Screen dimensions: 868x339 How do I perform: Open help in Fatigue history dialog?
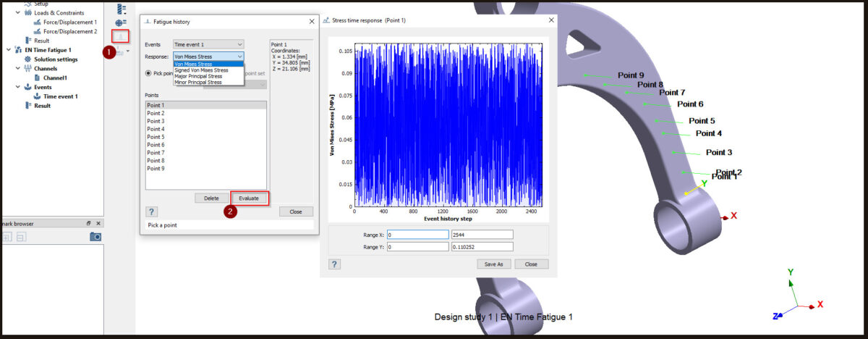click(x=152, y=212)
